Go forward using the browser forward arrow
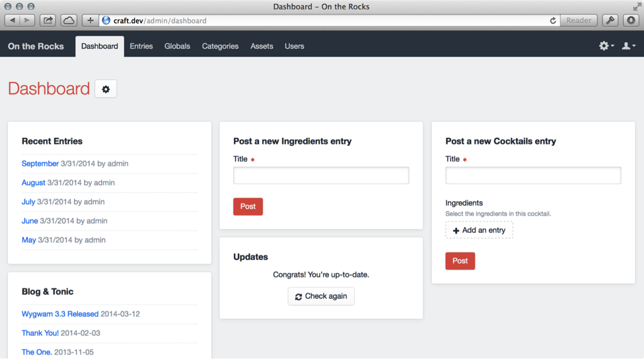 27,20
